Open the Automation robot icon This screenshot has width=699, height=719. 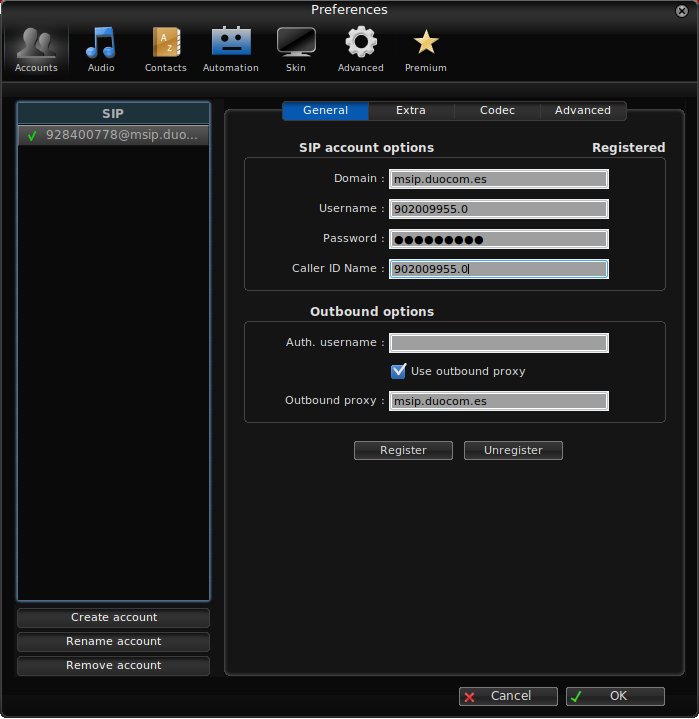(x=231, y=48)
